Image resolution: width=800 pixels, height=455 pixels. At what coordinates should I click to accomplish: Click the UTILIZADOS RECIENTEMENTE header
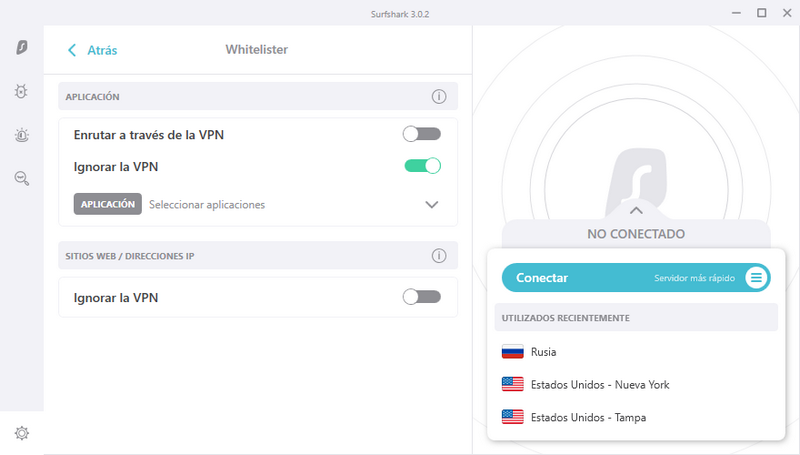point(565,318)
